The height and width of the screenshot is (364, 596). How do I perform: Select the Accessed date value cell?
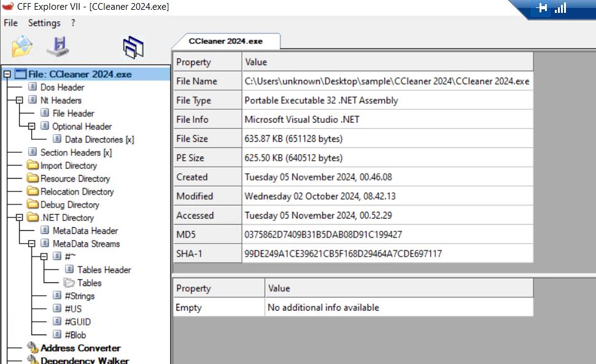pos(388,215)
